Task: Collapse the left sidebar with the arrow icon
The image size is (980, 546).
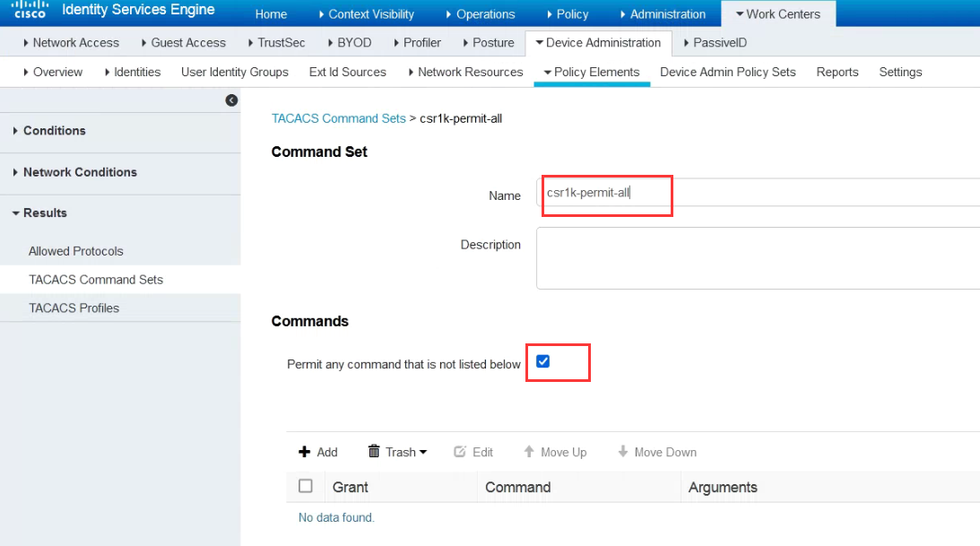Action: pyautogui.click(x=231, y=100)
